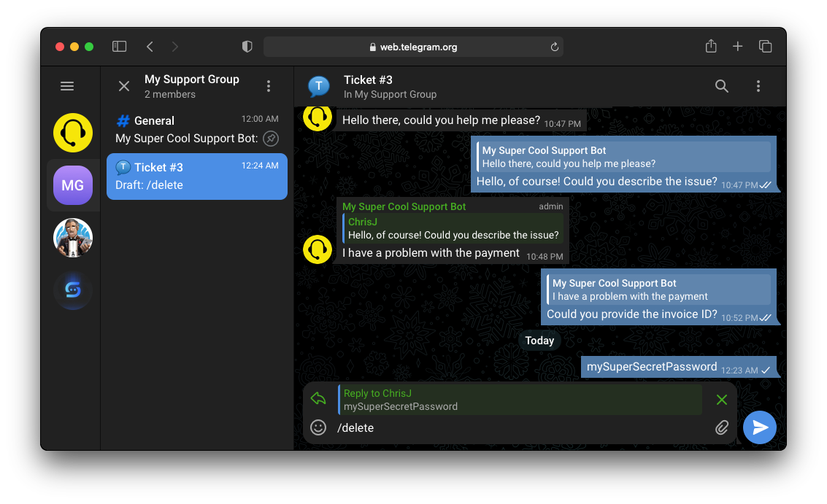Click avatar beside 'I have a problem with the payment'

[x=318, y=249]
